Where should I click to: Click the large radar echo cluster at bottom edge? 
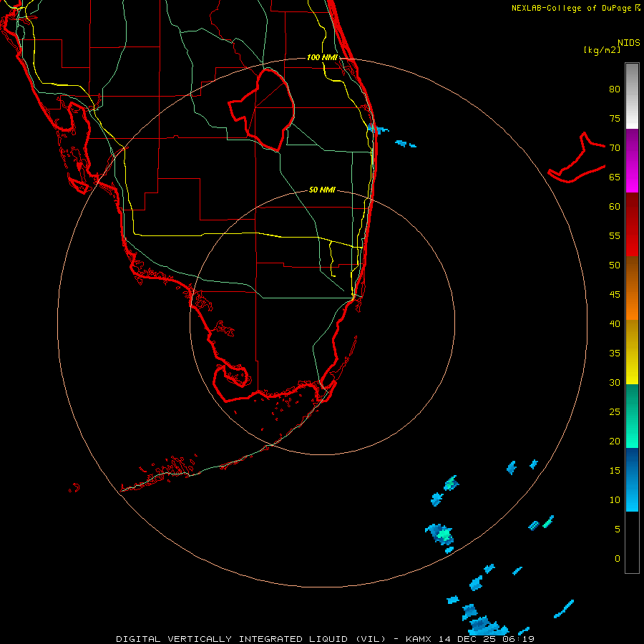click(487, 625)
